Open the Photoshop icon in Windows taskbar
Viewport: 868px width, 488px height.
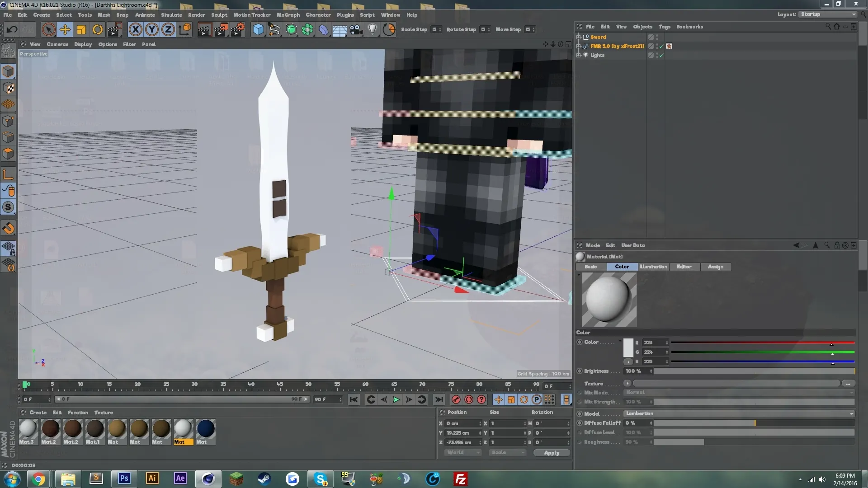(124, 479)
